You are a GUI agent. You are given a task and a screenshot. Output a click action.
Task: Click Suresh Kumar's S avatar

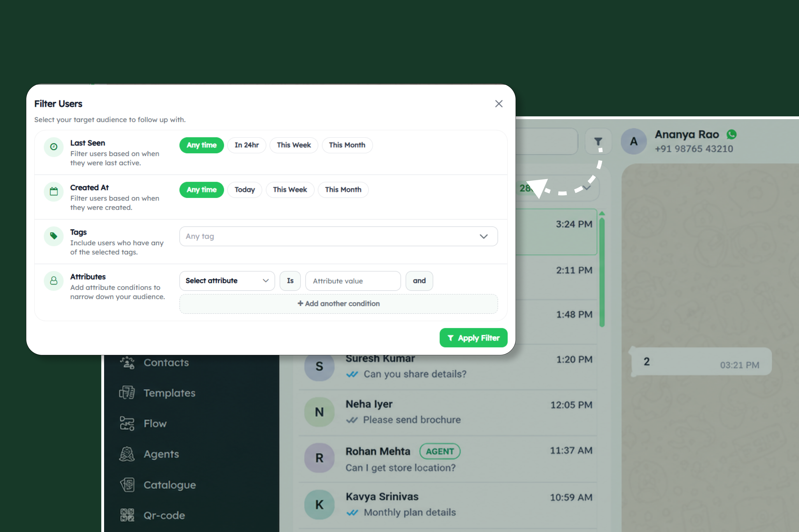click(319, 366)
